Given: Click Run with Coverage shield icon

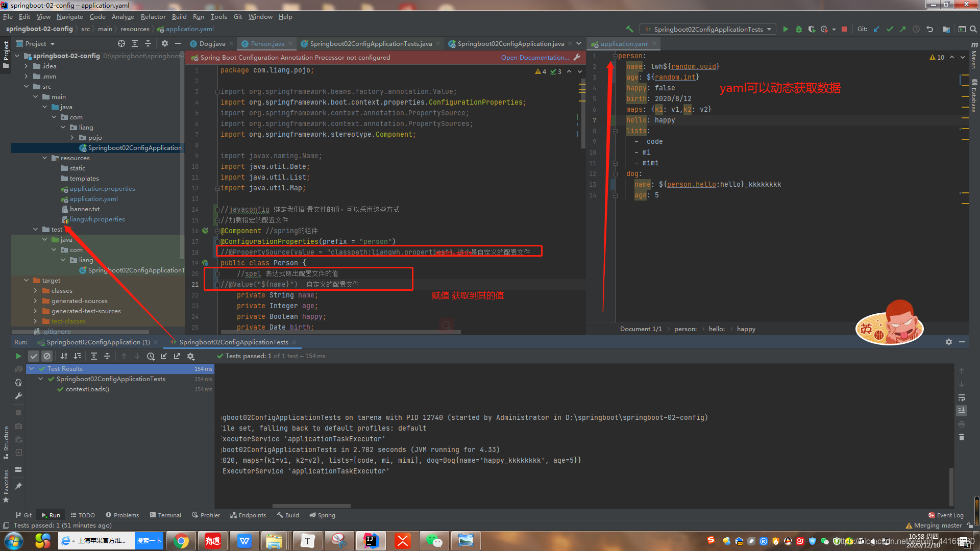Looking at the screenshot, I should 812,29.
